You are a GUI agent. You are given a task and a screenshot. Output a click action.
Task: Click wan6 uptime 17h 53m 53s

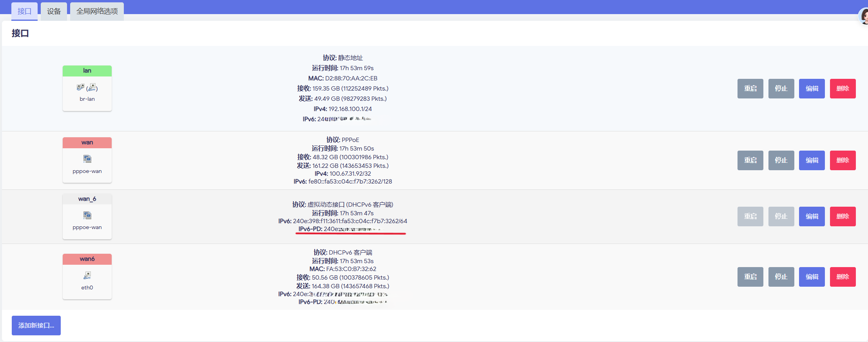[342, 261]
